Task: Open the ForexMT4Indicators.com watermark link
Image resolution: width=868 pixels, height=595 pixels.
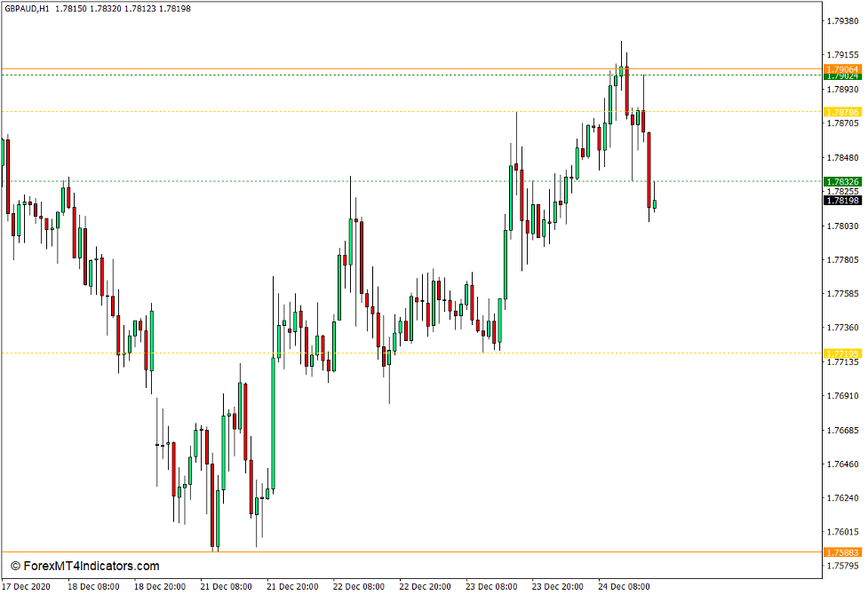Action: tap(85, 566)
